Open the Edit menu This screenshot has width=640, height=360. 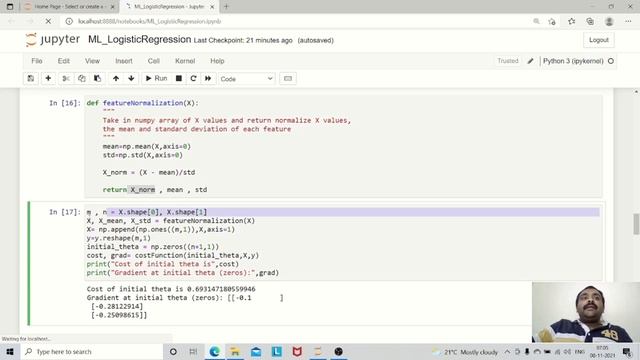64,61
